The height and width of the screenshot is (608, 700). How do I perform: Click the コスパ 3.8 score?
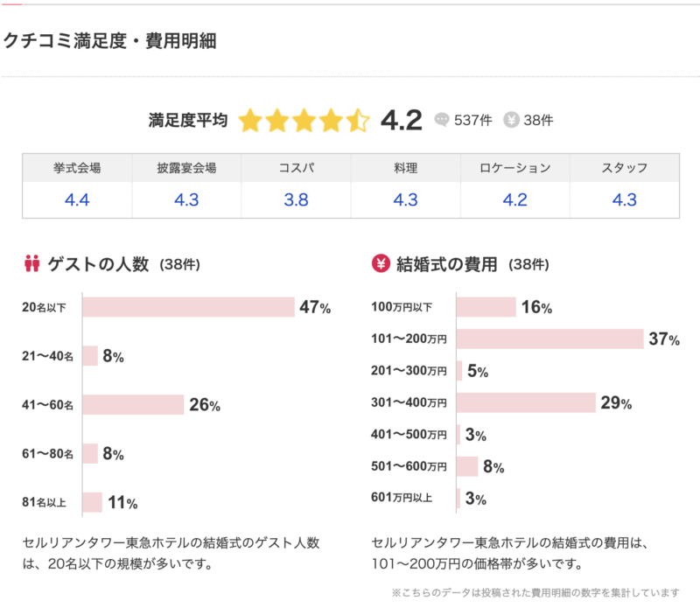coord(296,200)
